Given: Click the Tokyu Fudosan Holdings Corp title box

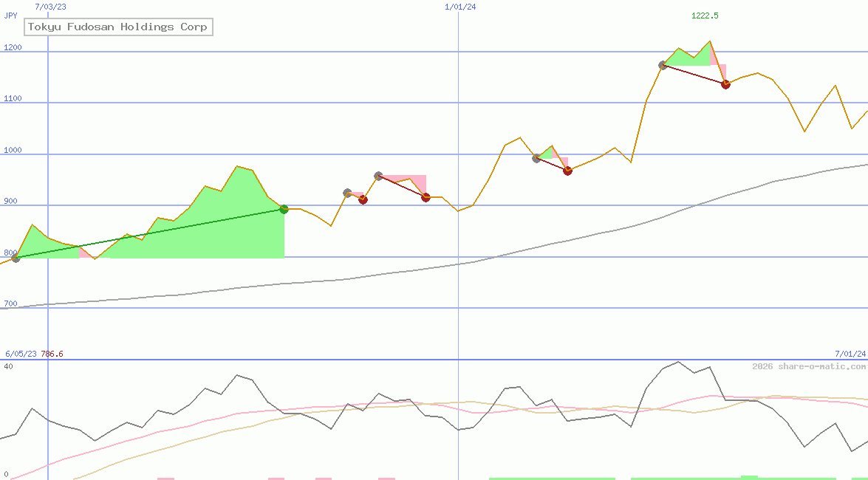Looking at the screenshot, I should [x=118, y=27].
